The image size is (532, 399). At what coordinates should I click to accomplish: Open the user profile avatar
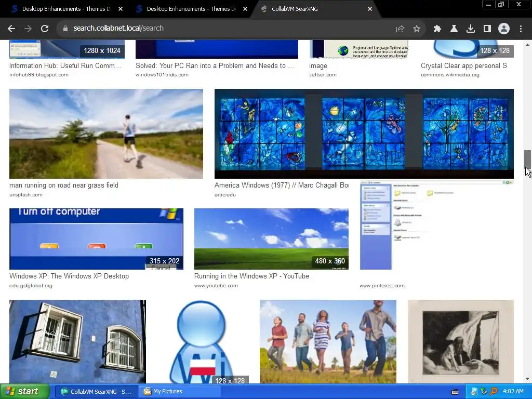coord(504,29)
